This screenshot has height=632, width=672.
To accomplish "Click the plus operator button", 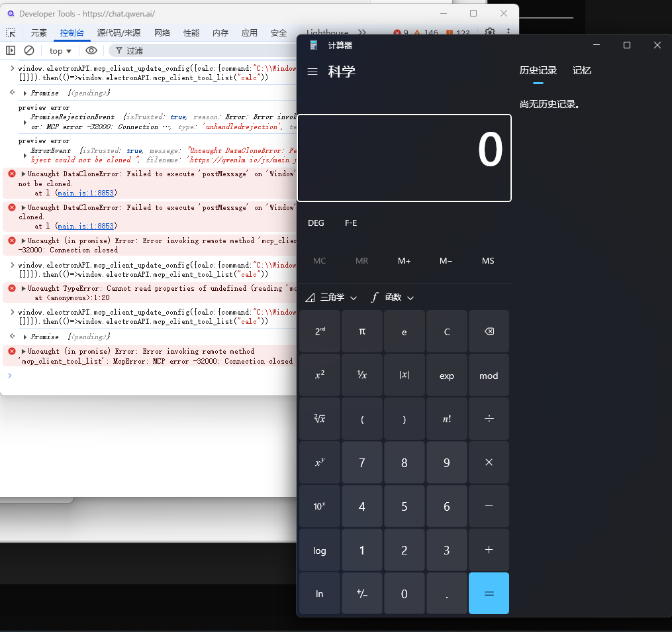I will click(489, 550).
